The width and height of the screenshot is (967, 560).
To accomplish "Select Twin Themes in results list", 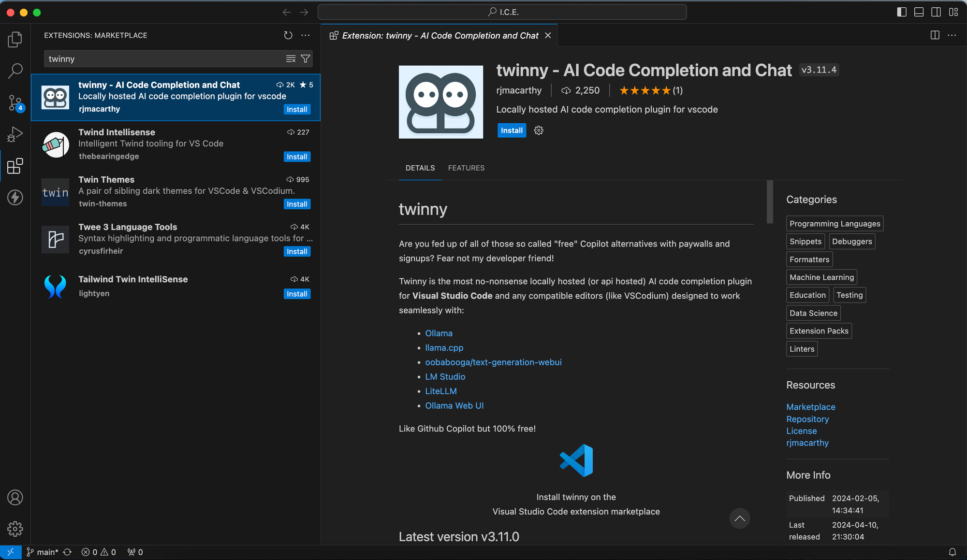I will (x=176, y=192).
